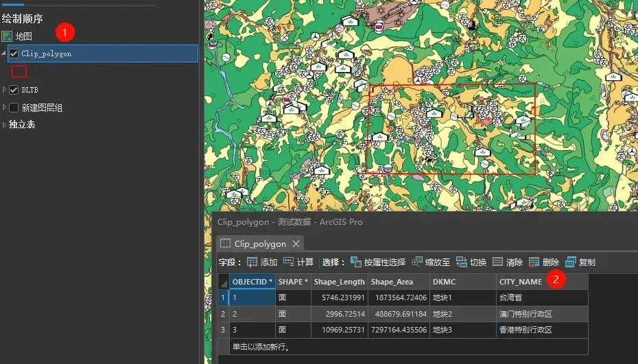The image size is (638, 364).
Task: Click the 按属性选择 icon
Action: pos(356,262)
